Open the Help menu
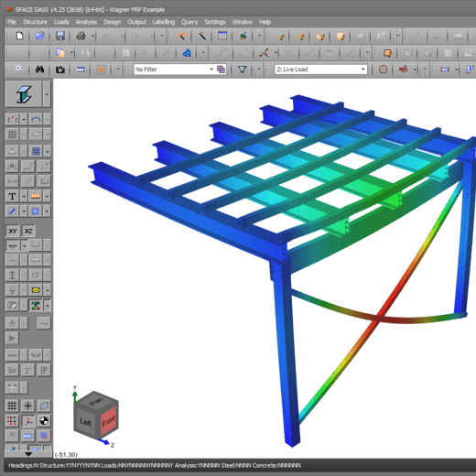476x476 pixels. point(265,22)
